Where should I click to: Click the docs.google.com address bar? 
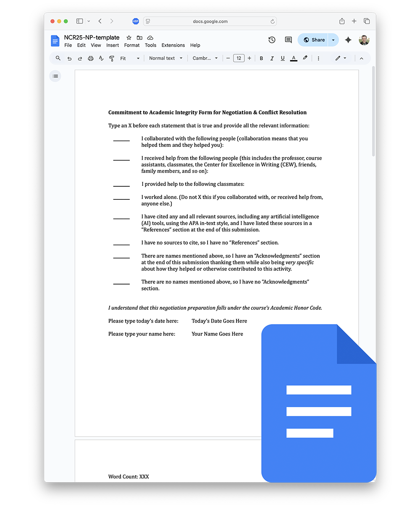coord(210,21)
